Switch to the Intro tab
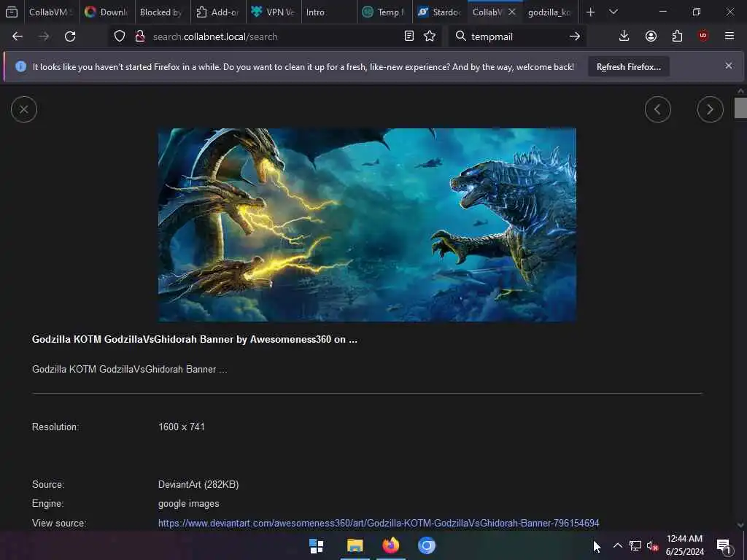This screenshot has width=747, height=560. pos(329,12)
